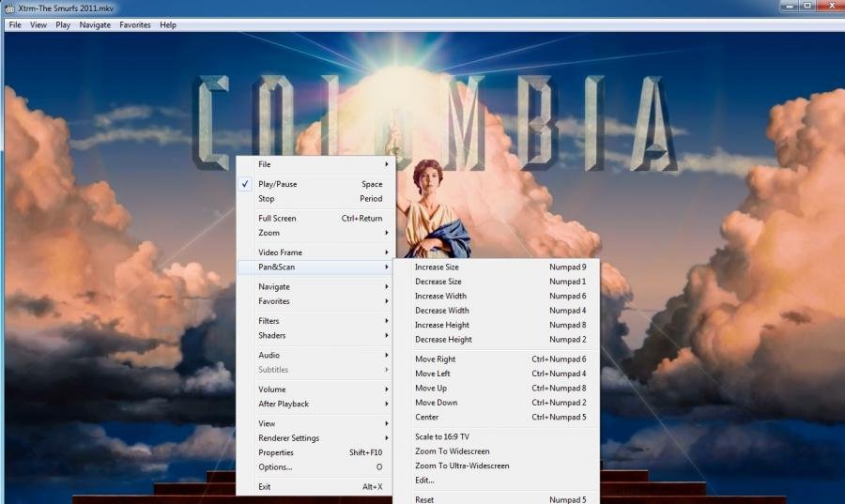Expand the View submenu in context menu
The height and width of the screenshot is (504, 845).
point(316,424)
